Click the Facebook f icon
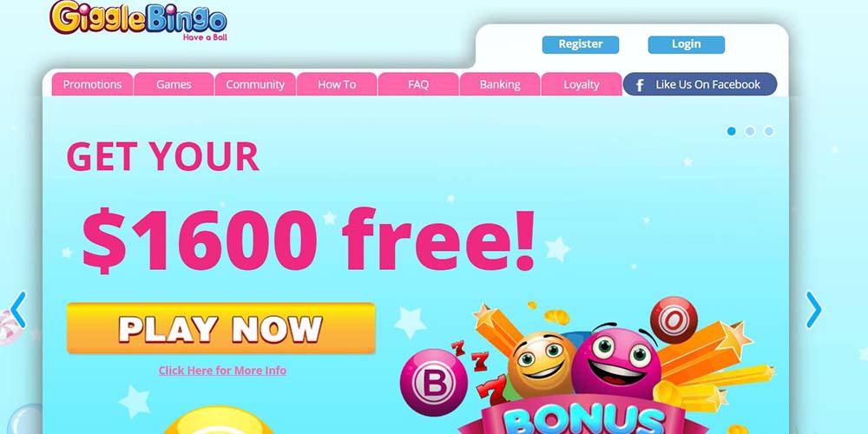The image size is (868, 434). pos(640,85)
